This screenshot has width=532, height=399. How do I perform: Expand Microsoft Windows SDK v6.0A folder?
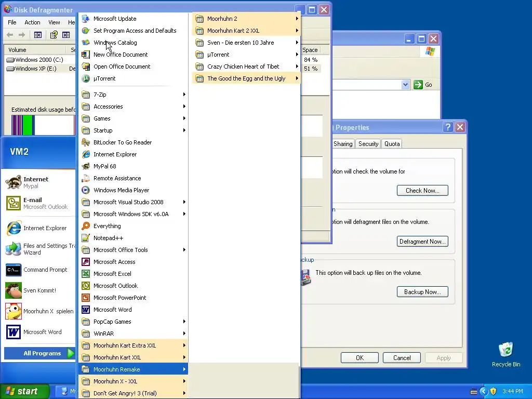133,214
